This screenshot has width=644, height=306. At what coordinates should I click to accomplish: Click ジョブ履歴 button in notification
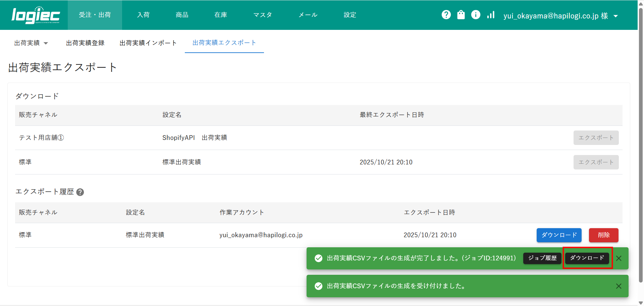click(542, 258)
